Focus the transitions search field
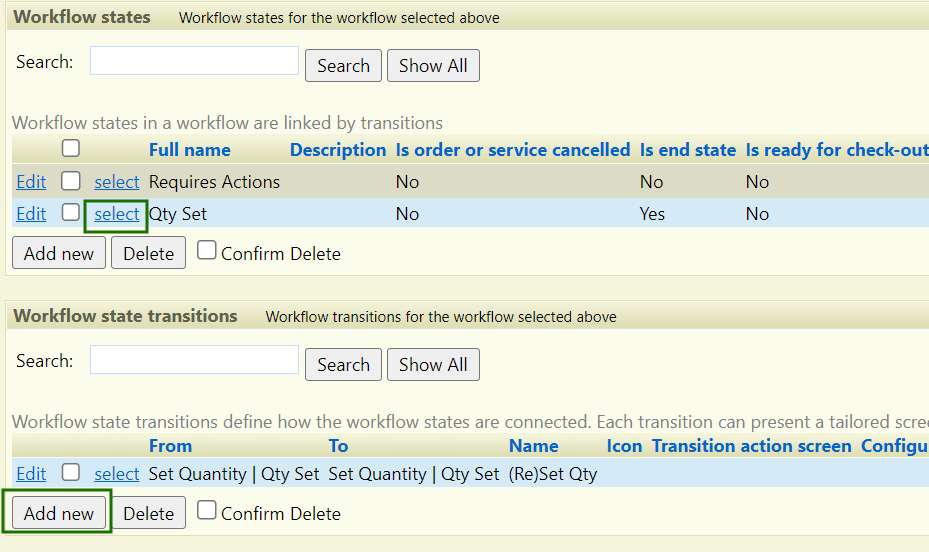 (194, 360)
